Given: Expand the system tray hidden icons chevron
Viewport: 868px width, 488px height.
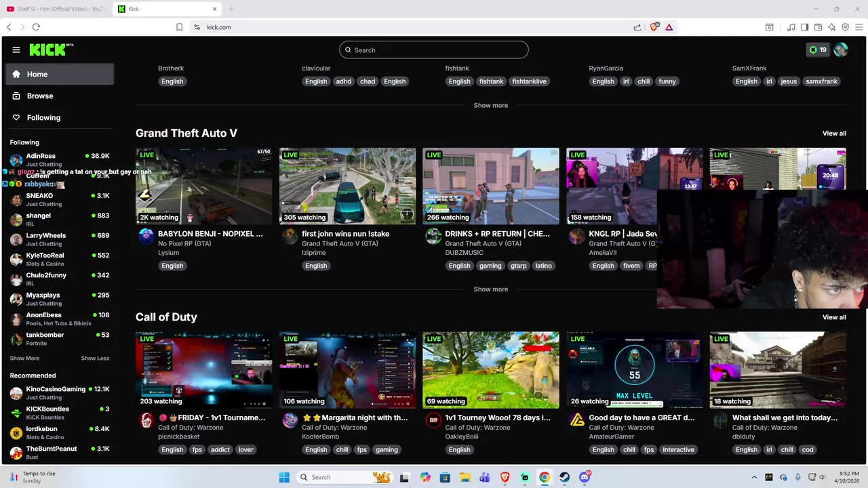Looking at the screenshot, I should 754,477.
